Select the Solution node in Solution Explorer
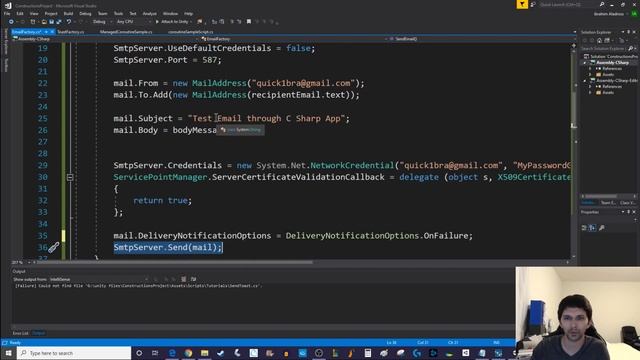The width and height of the screenshot is (640, 360). click(610, 56)
